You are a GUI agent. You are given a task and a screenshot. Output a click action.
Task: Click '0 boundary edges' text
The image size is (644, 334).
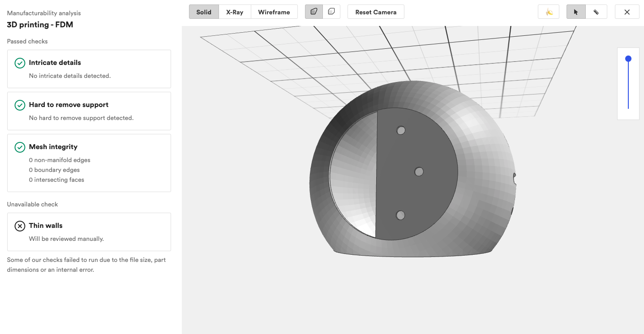pyautogui.click(x=54, y=170)
